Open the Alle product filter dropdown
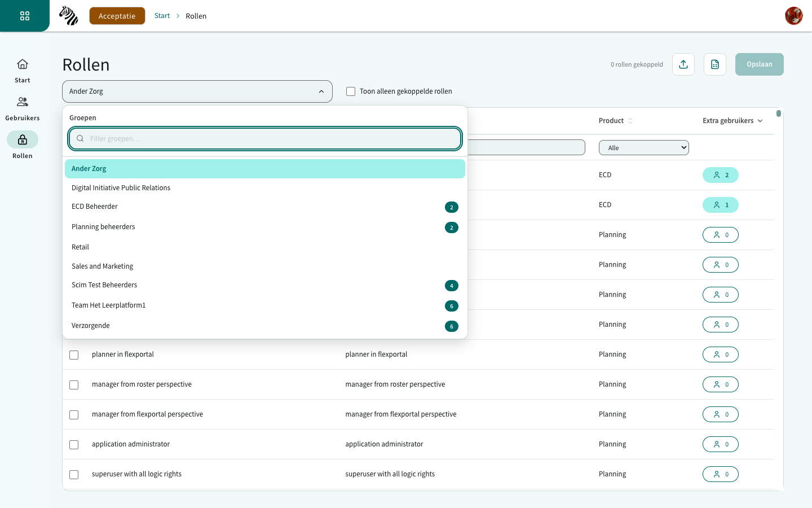This screenshot has height=508, width=812. click(x=644, y=148)
